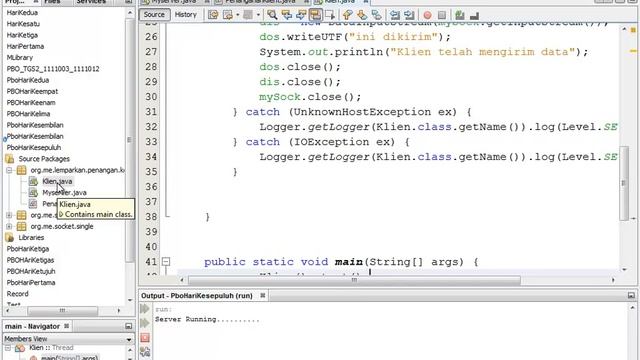Screen dimensions: 640x360
Task: Open Members View combo box
Action: 68,339
